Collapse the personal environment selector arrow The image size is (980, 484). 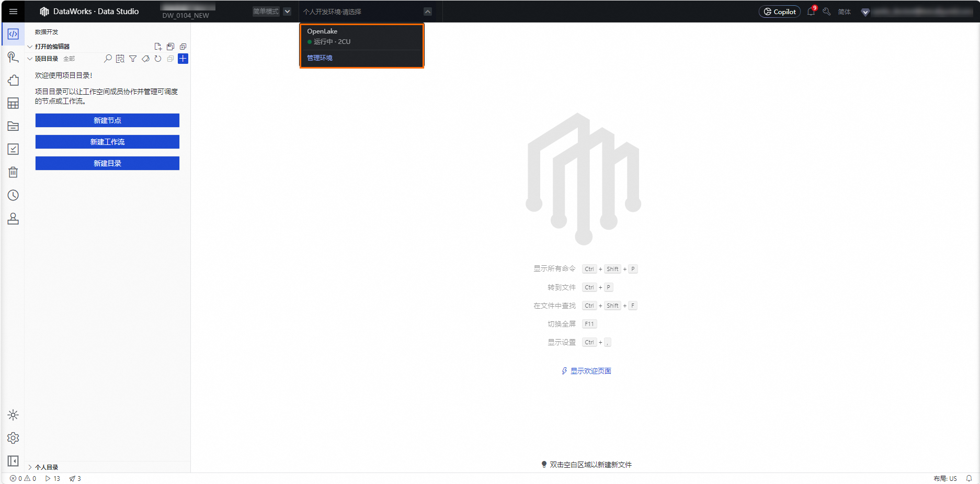click(x=428, y=12)
